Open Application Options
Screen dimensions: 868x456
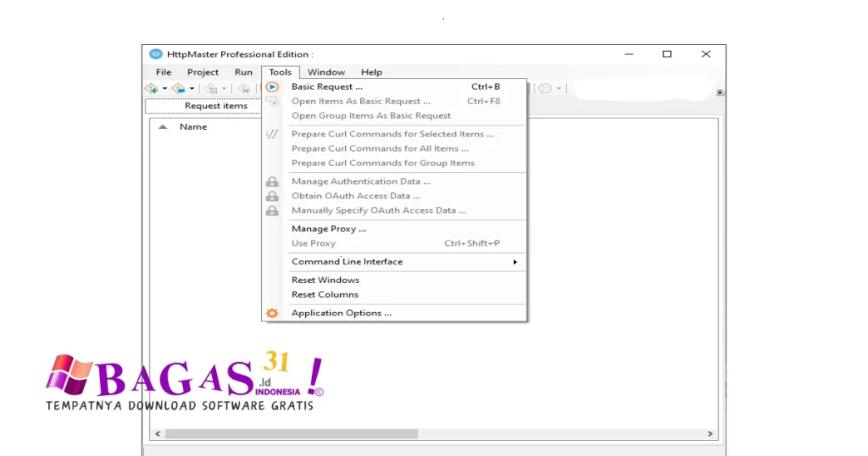click(395, 313)
